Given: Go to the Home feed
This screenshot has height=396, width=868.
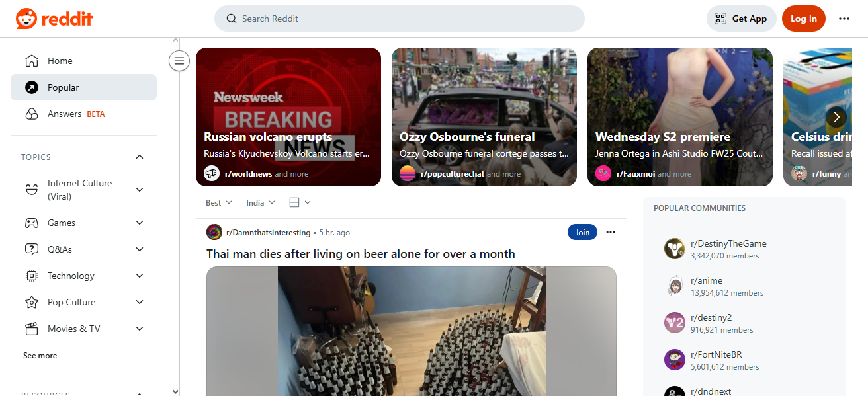Looking at the screenshot, I should [83, 61].
